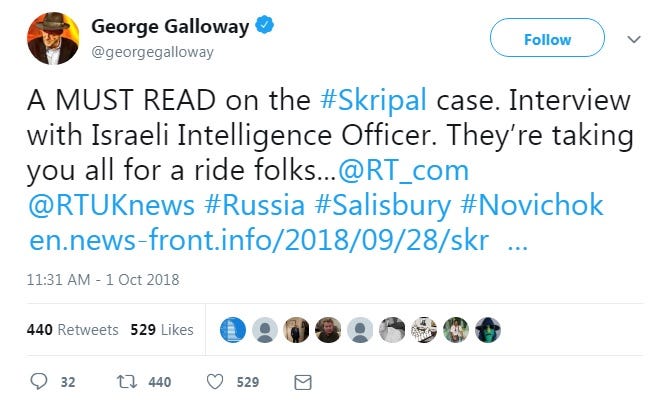View the 529 Likes list
666x410 pixels.
(x=162, y=329)
